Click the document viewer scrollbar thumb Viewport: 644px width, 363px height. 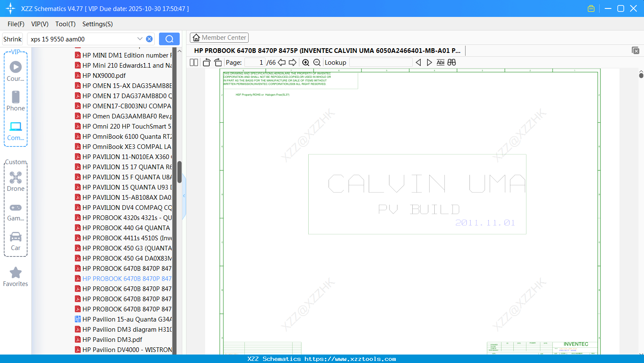[641, 75]
